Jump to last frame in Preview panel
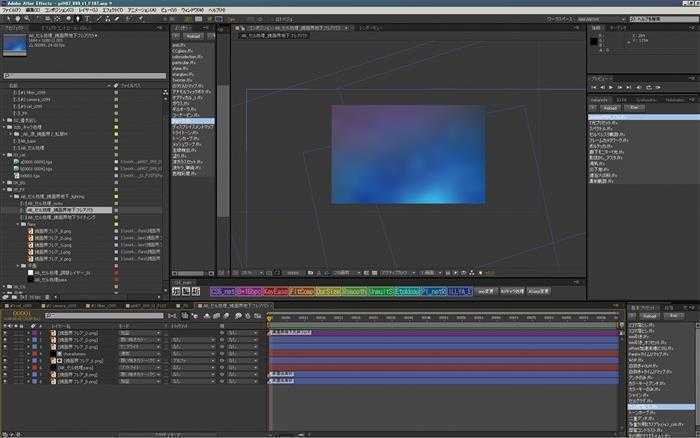 click(629, 88)
